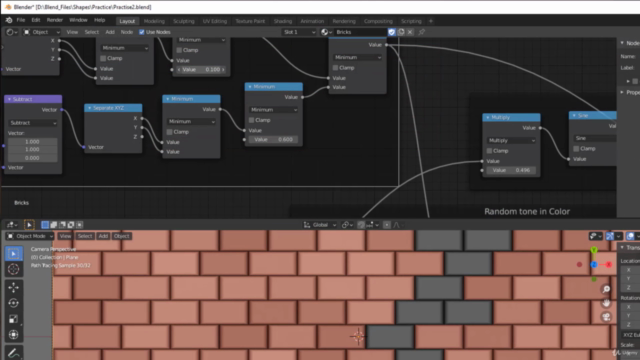The height and width of the screenshot is (360, 640).
Task: Make a copy of Bricks material
Action: (401, 32)
